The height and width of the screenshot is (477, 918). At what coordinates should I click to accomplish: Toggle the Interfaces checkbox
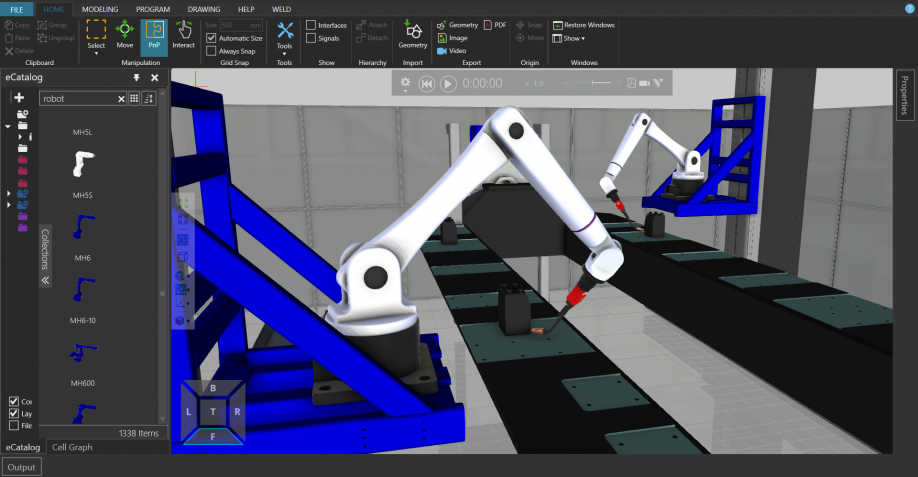click(311, 25)
